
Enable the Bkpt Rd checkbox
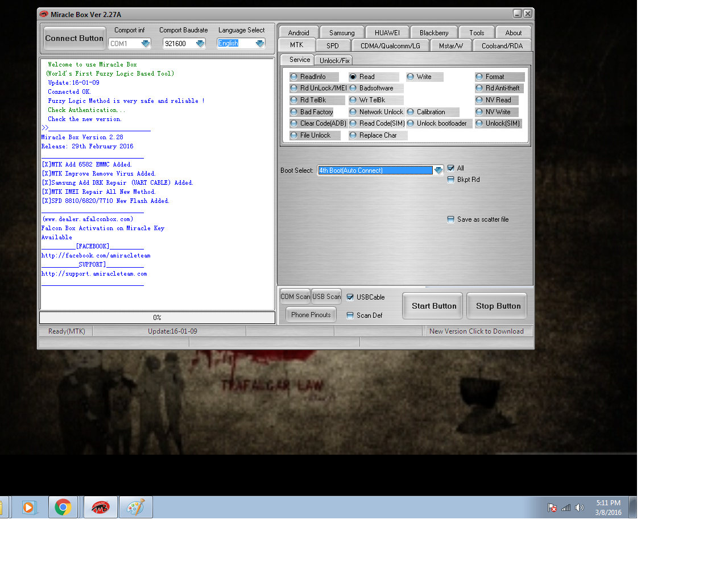[x=451, y=180]
